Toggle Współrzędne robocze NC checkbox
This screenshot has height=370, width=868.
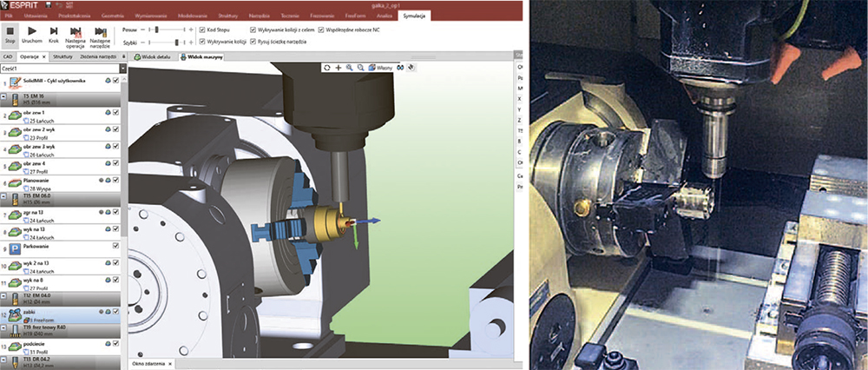click(322, 30)
